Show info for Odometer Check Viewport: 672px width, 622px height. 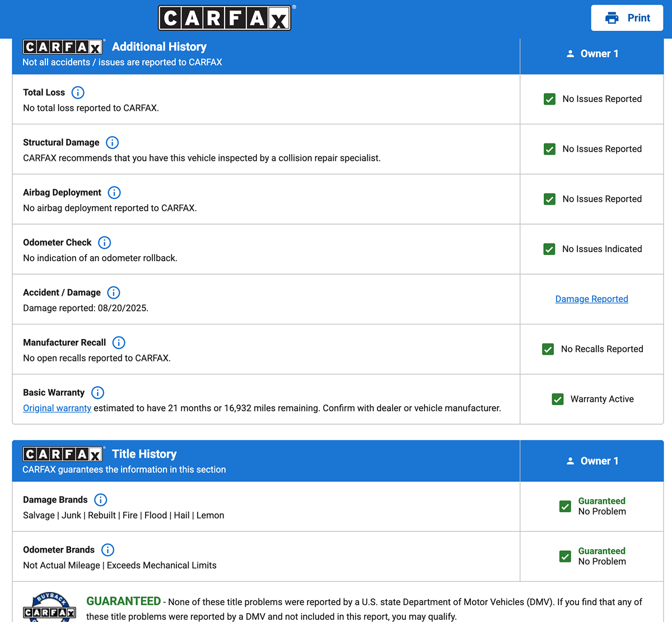coord(104,243)
